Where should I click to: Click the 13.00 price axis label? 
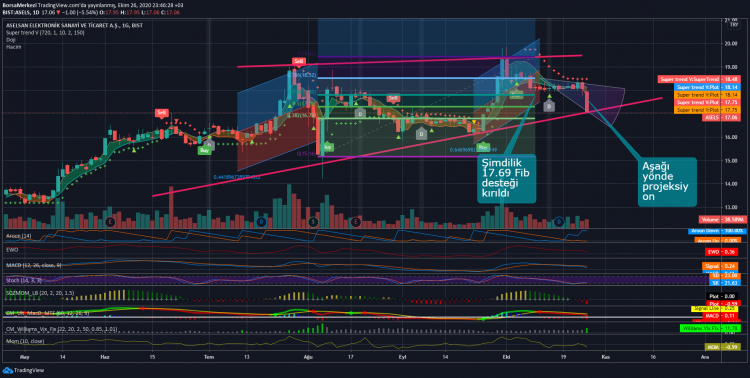click(x=730, y=208)
